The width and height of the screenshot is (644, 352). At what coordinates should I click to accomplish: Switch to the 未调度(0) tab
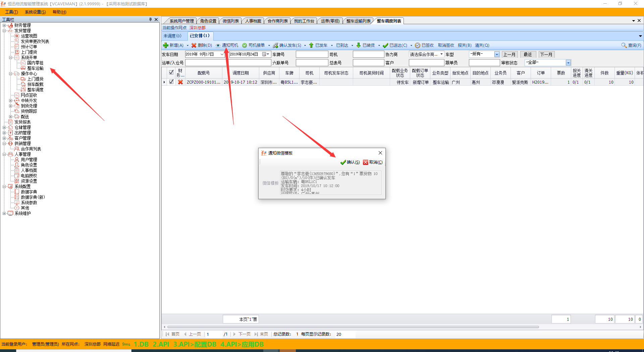click(x=172, y=36)
